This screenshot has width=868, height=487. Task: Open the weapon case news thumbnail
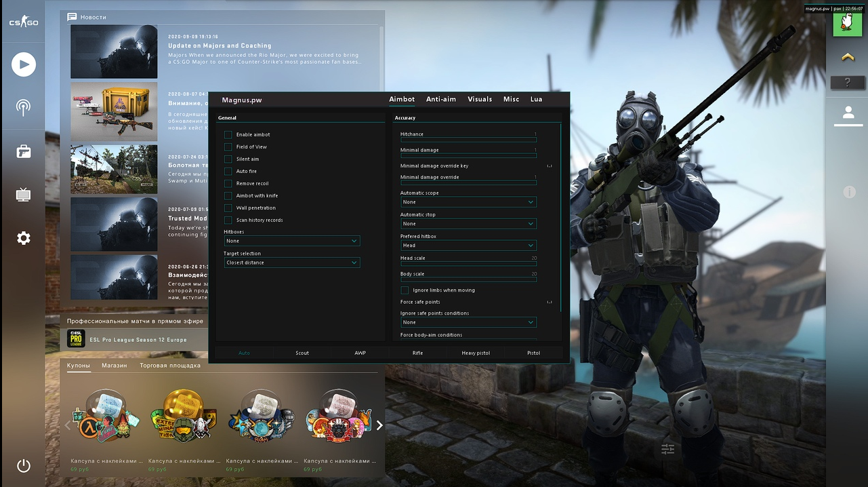114,111
